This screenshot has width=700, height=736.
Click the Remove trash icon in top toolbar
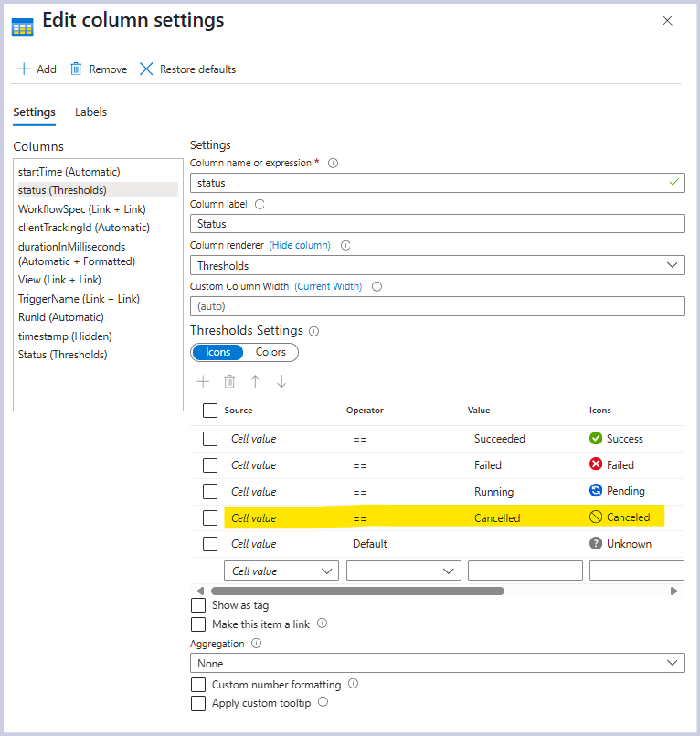[x=77, y=69]
